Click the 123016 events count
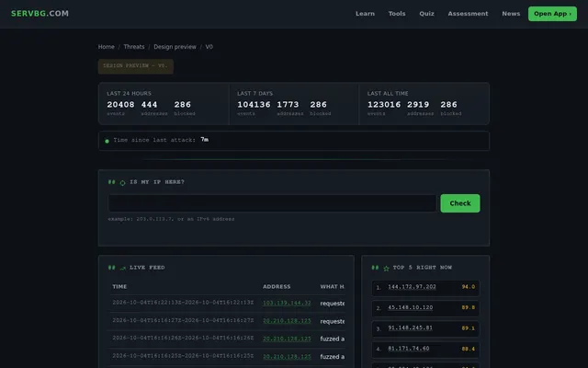The image size is (588, 368). (384, 105)
